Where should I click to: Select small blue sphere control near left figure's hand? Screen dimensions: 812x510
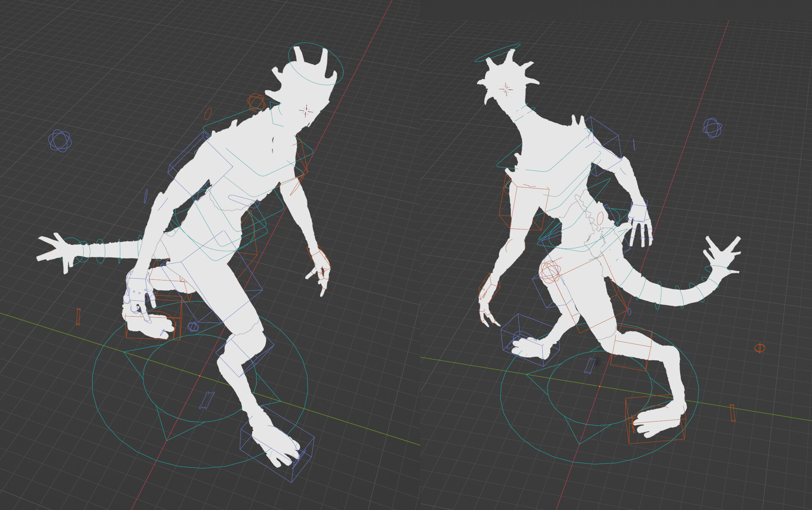pos(193,326)
